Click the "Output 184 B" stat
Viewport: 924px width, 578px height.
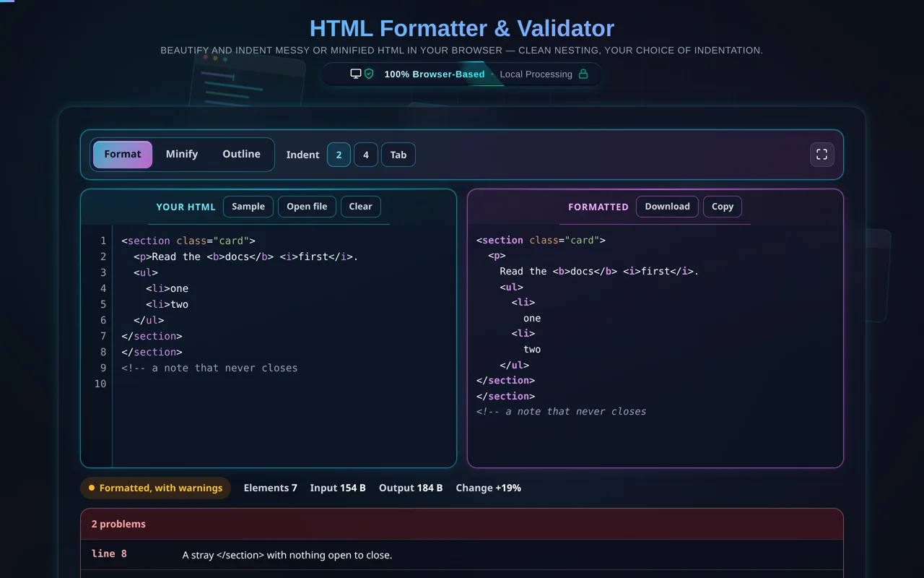(411, 488)
